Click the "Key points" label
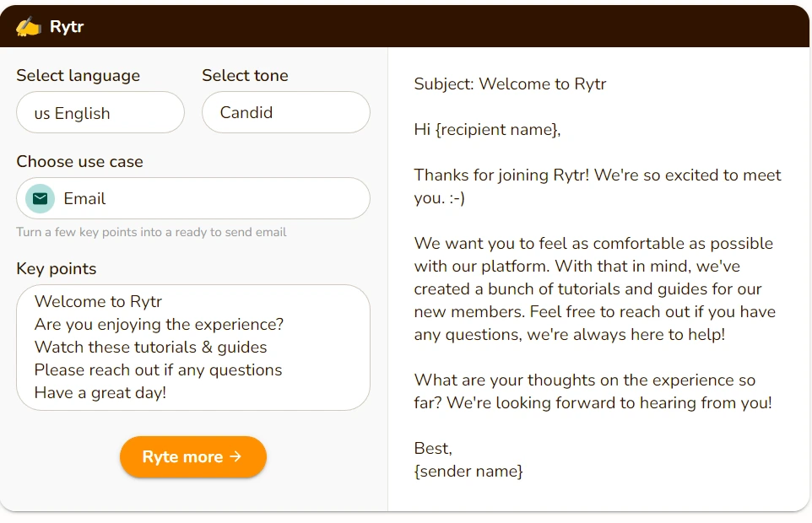Viewport: 812px width, 523px height. pyautogui.click(x=56, y=269)
